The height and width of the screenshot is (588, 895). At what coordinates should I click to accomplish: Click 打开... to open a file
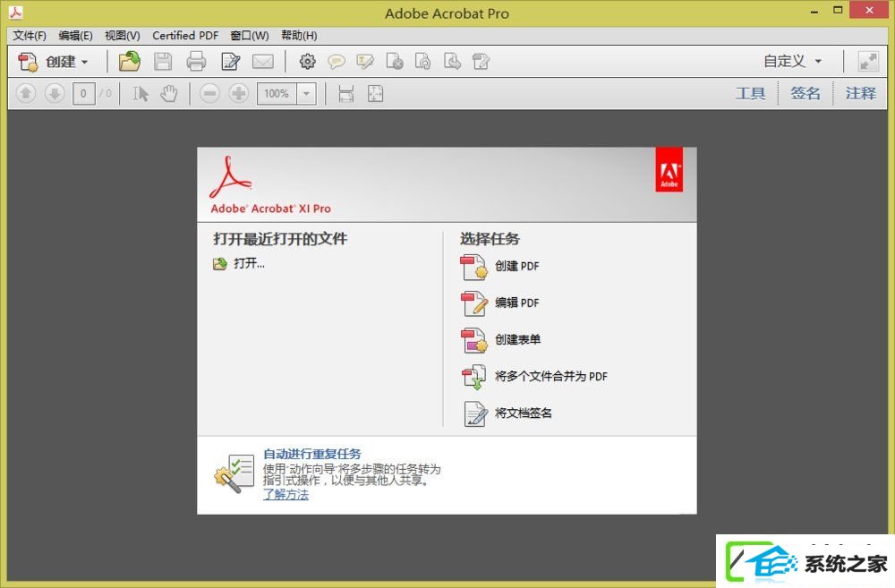[239, 263]
